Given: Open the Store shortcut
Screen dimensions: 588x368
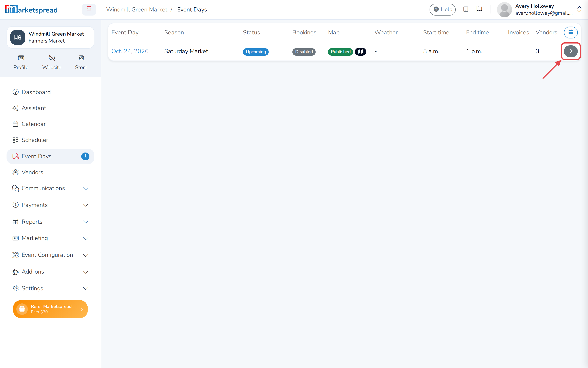Looking at the screenshot, I should [81, 63].
